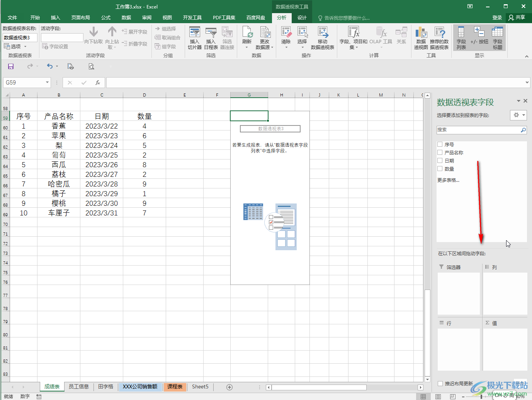Image resolution: width=532 pixels, height=400 pixels.
Task: Click the Insert Slicer icon
Action: (194, 32)
